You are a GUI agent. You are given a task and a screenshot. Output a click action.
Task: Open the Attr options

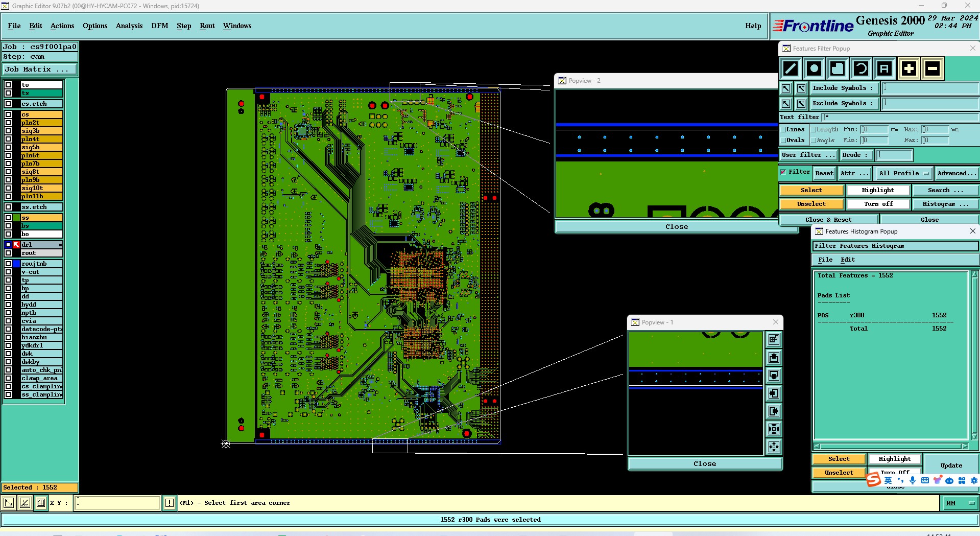(x=854, y=173)
